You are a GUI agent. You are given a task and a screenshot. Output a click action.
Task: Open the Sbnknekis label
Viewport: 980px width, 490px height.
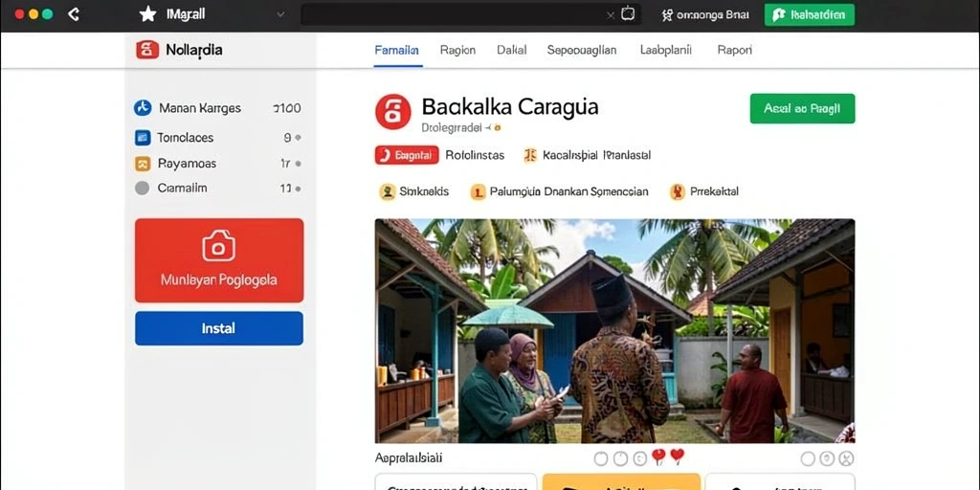pos(424,191)
